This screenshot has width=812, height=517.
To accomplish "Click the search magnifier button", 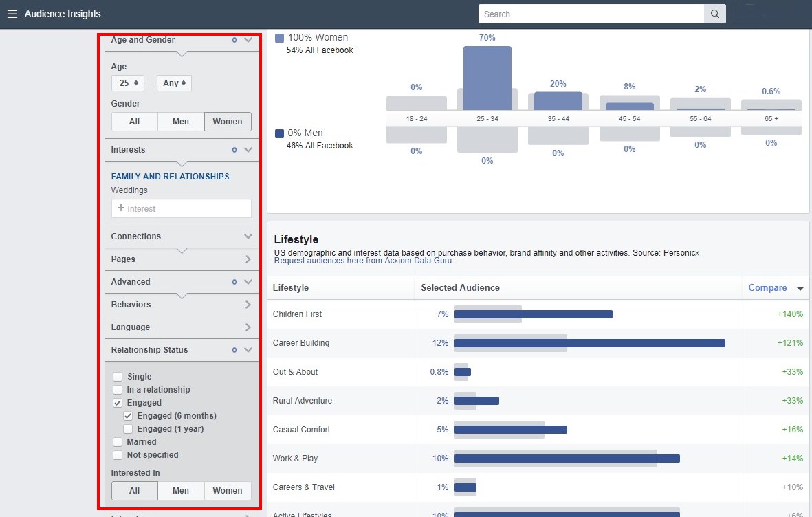I will tap(714, 14).
